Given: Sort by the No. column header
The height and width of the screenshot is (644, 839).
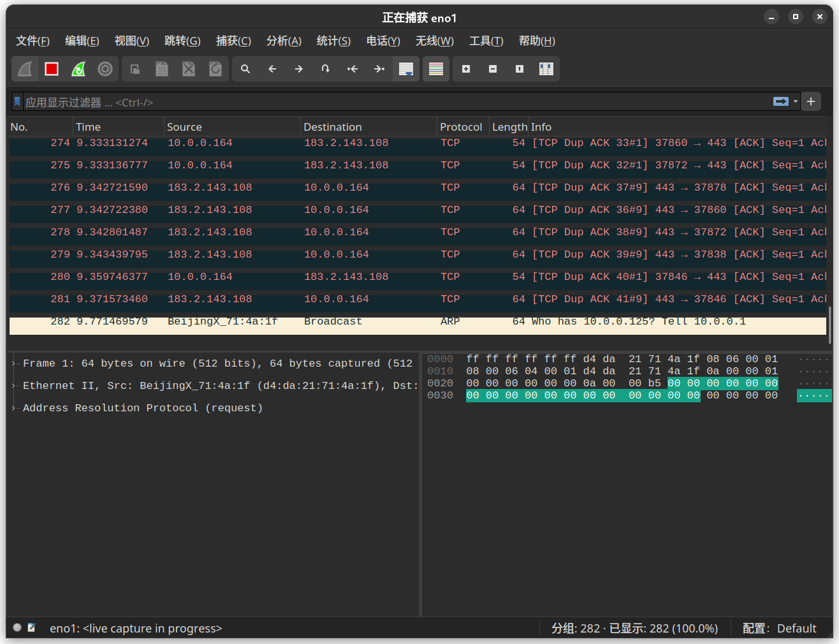Looking at the screenshot, I should 41,127.
